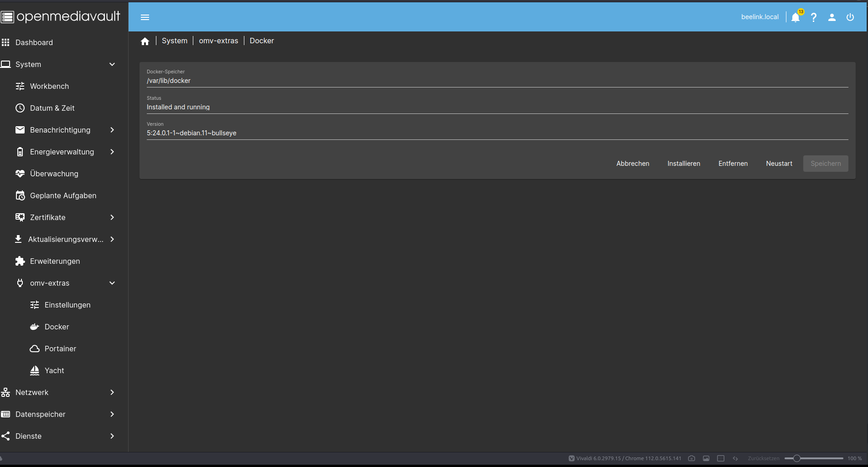868x467 pixels.
Task: Click the Erweiterungen puzzle icon
Action: (x=20, y=261)
